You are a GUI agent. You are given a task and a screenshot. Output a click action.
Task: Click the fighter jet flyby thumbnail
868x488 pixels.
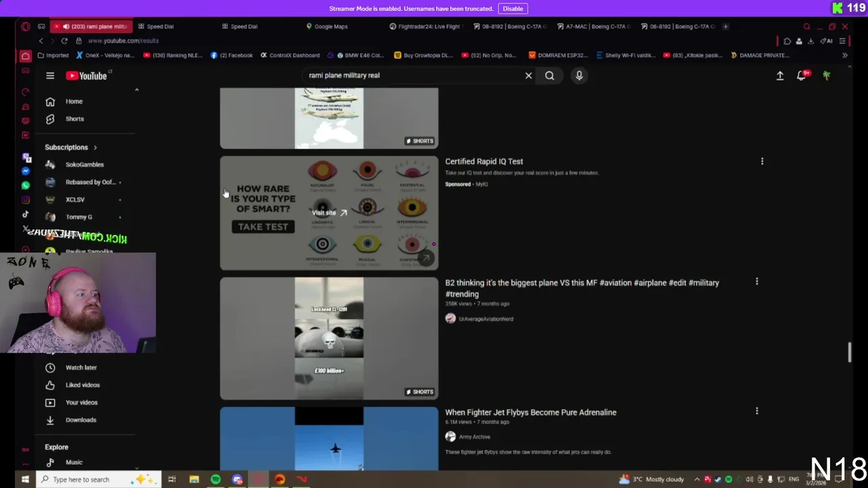329,439
